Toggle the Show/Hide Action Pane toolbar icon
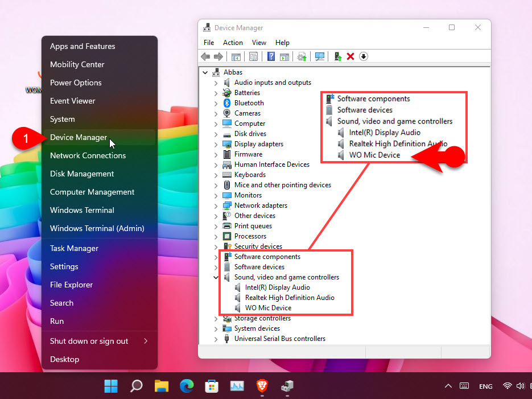 tap(284, 57)
